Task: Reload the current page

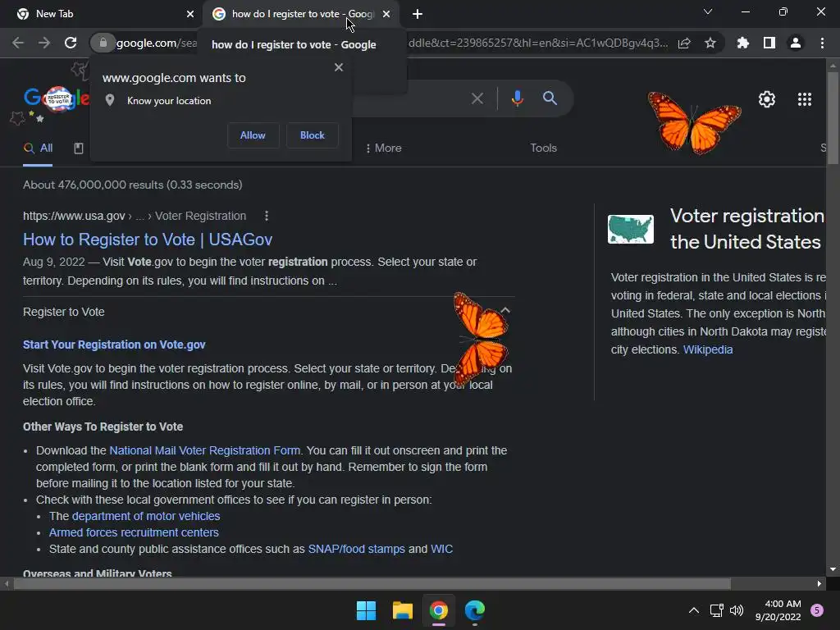Action: (x=71, y=43)
